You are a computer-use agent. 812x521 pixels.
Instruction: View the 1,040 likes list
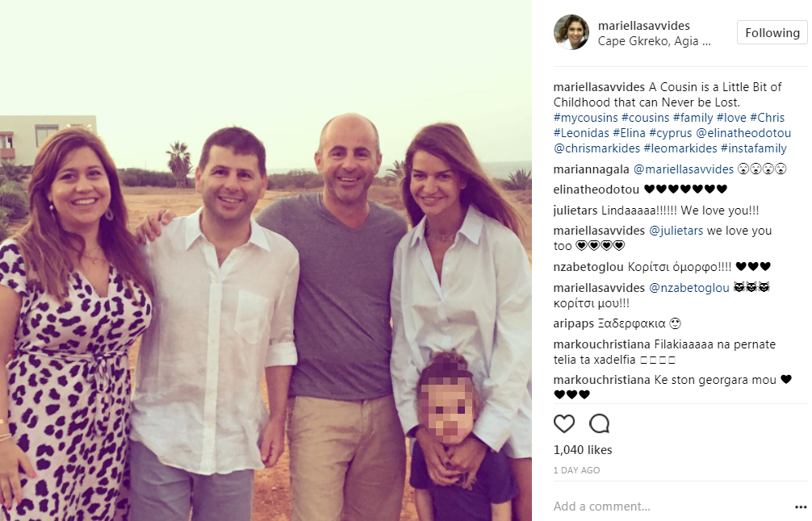click(x=583, y=449)
